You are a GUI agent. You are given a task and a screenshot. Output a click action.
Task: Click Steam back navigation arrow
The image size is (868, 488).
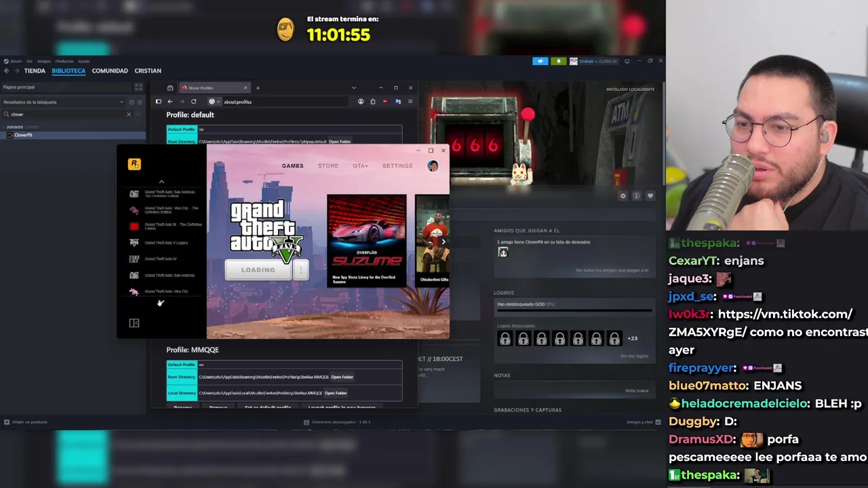click(x=6, y=70)
